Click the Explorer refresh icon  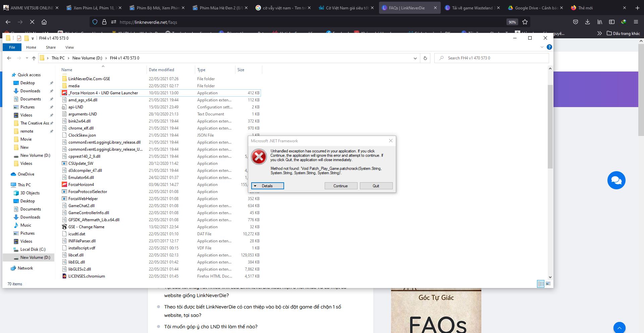click(x=425, y=58)
